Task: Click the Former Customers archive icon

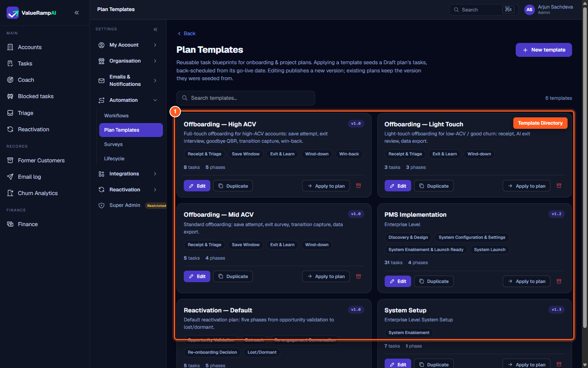Action: point(10,160)
